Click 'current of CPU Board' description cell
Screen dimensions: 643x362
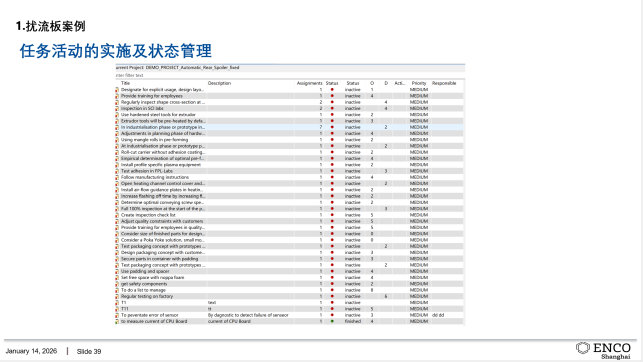[x=229, y=321]
